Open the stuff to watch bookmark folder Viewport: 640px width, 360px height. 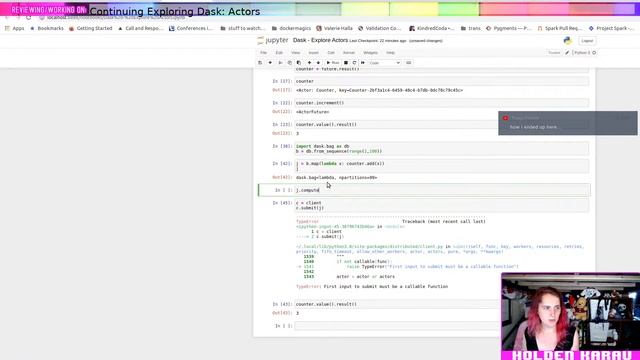click(243, 28)
